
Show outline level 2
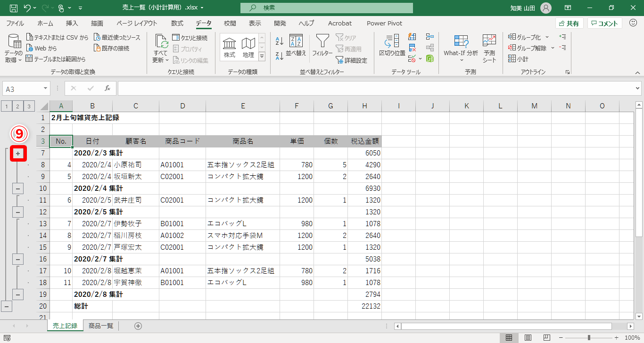(x=18, y=106)
